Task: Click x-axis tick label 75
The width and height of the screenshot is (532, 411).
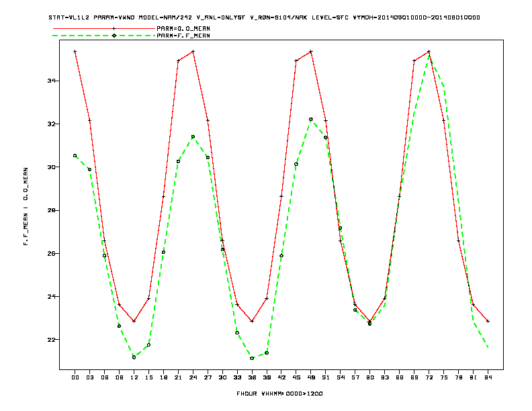Action: (444, 377)
